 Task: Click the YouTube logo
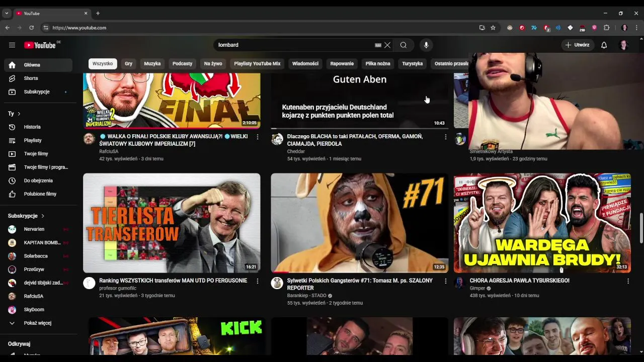point(40,45)
